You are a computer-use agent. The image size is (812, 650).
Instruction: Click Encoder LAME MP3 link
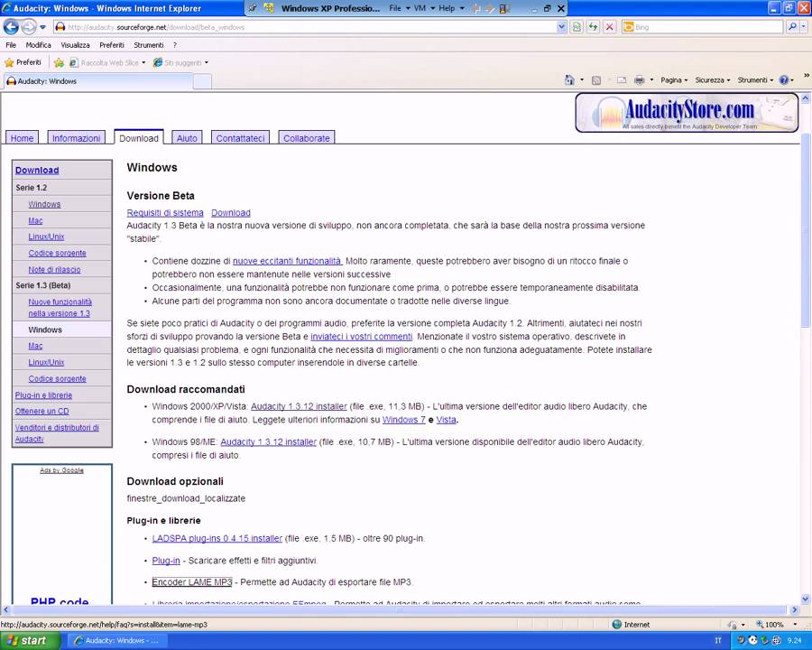point(192,582)
